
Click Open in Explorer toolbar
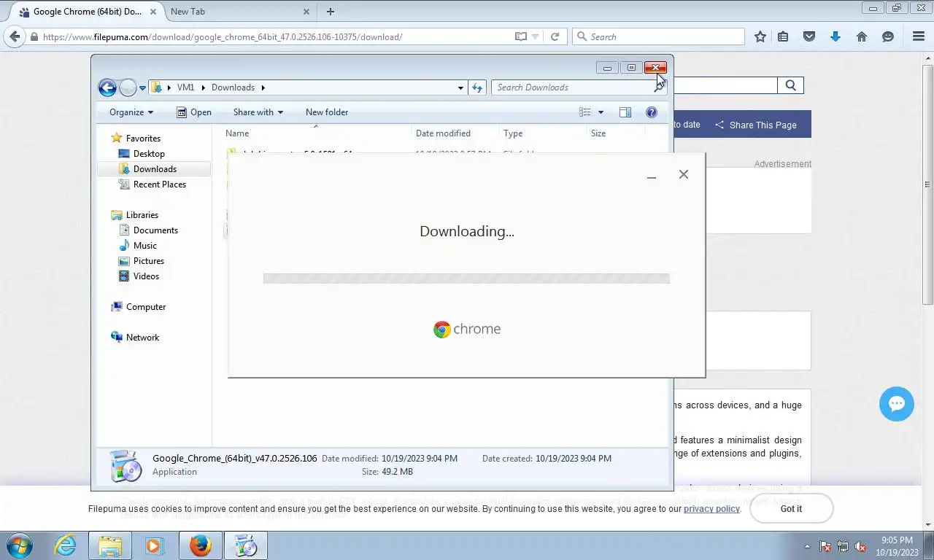click(x=194, y=112)
